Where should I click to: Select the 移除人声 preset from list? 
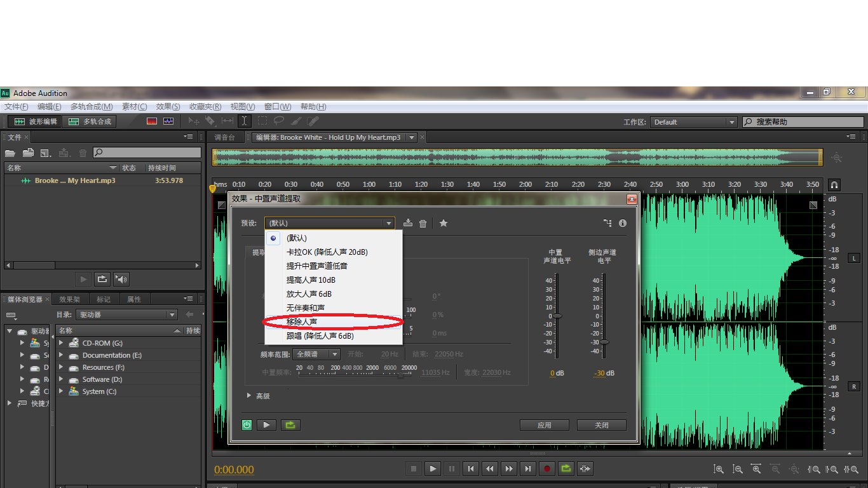point(302,322)
